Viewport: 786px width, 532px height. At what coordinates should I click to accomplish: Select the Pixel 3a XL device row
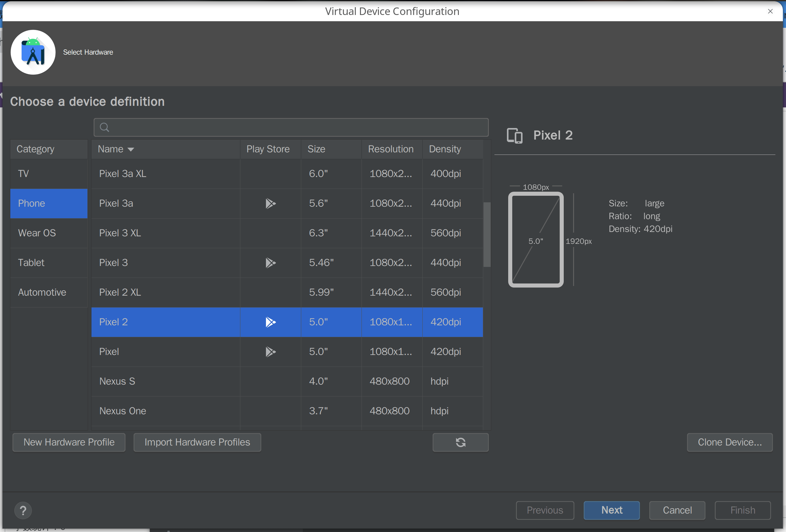(x=287, y=174)
